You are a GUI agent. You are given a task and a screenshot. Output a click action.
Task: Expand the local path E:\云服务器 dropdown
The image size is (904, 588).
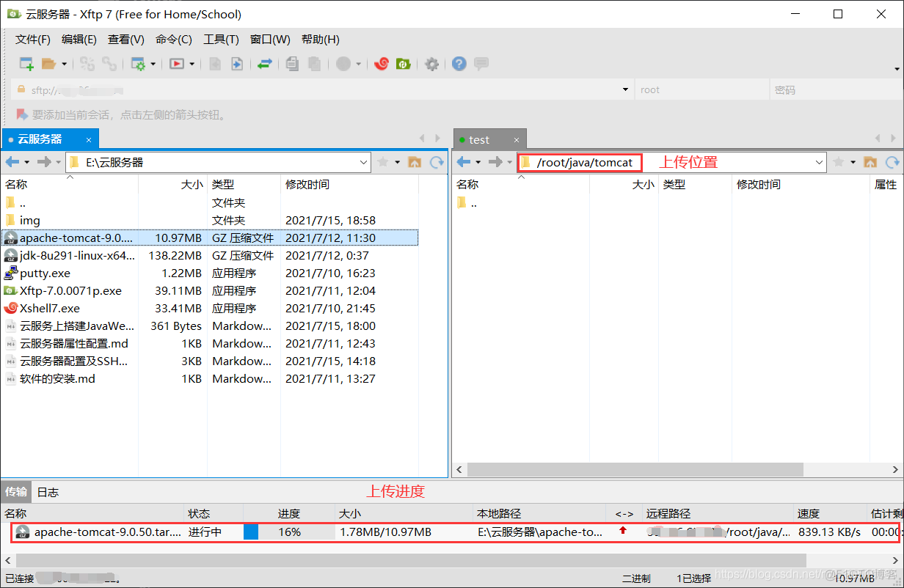[364, 162]
